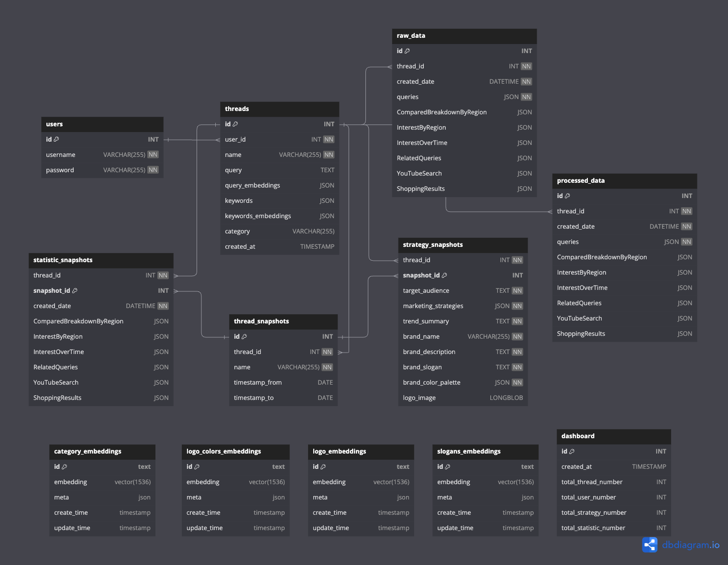
Task: Click the password row in users table
Action: point(102,170)
